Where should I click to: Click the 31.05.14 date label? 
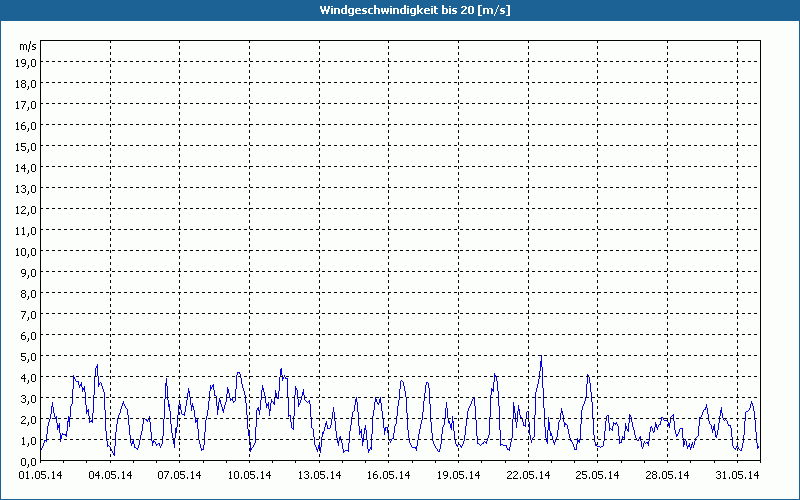[x=737, y=476]
